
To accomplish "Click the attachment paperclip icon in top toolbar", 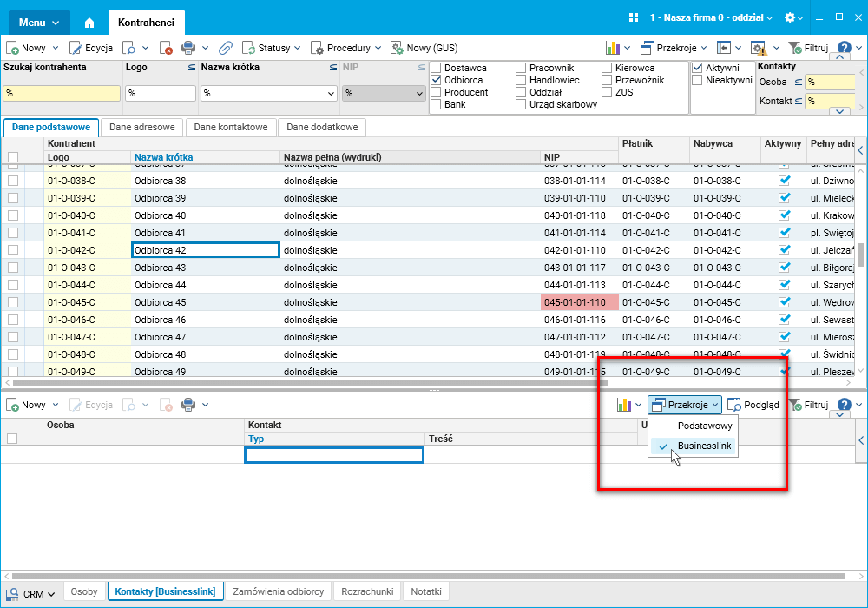I will coord(225,48).
